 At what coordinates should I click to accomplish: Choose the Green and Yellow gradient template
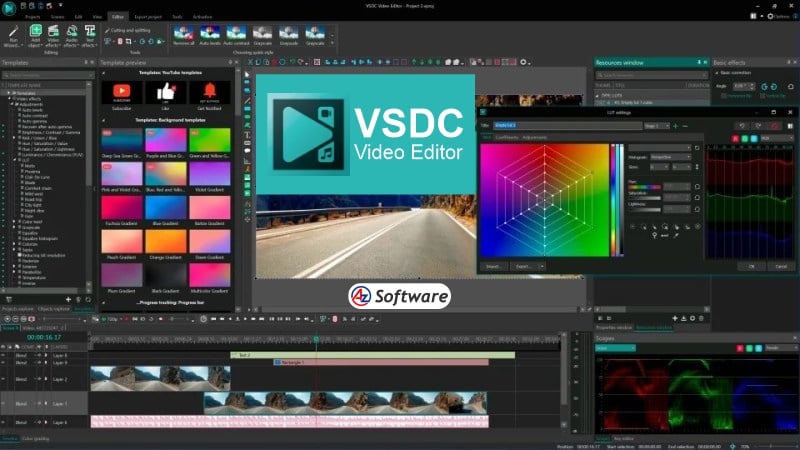209,140
